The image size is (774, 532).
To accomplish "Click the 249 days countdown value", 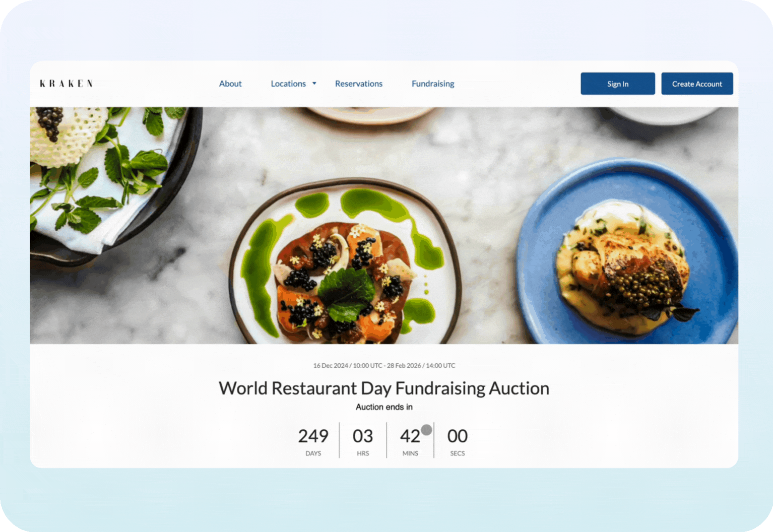I will (x=313, y=436).
